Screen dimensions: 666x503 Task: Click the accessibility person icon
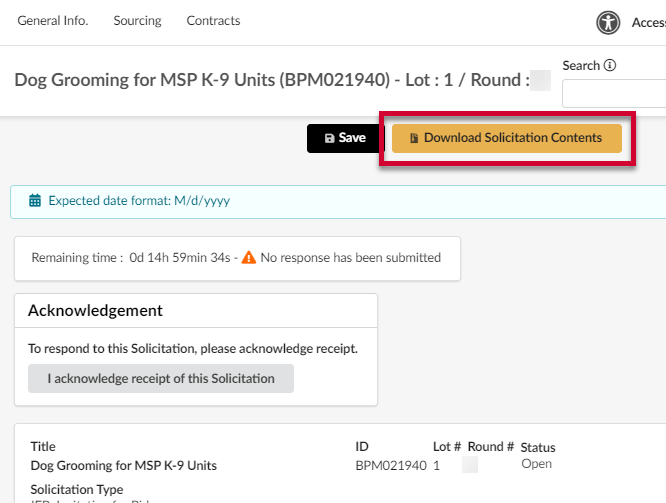pyautogui.click(x=608, y=23)
